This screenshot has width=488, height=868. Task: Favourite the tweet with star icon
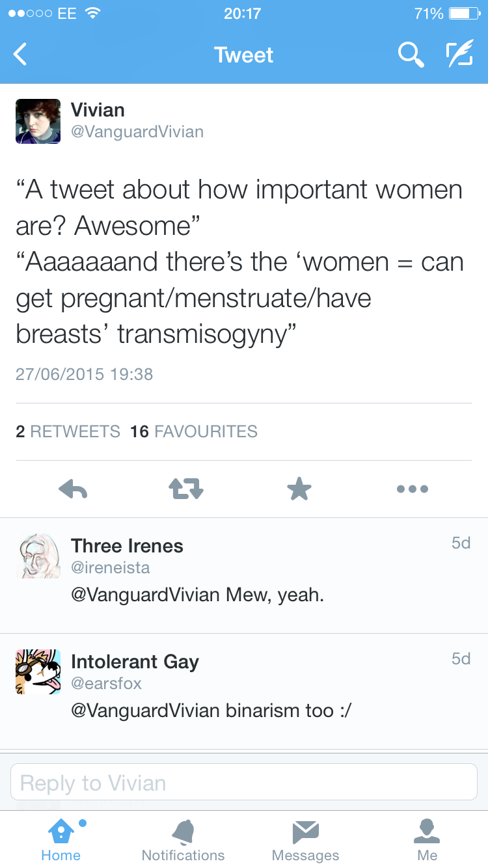pyautogui.click(x=299, y=489)
